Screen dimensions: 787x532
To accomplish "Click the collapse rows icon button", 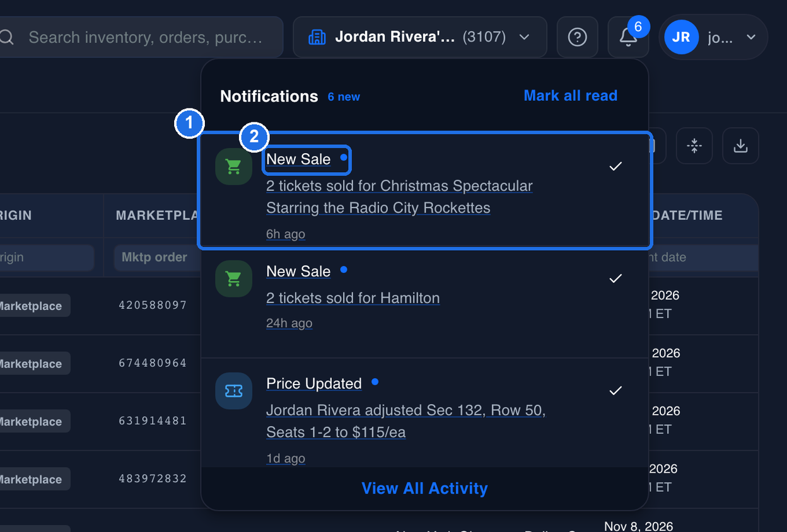I will tap(694, 146).
